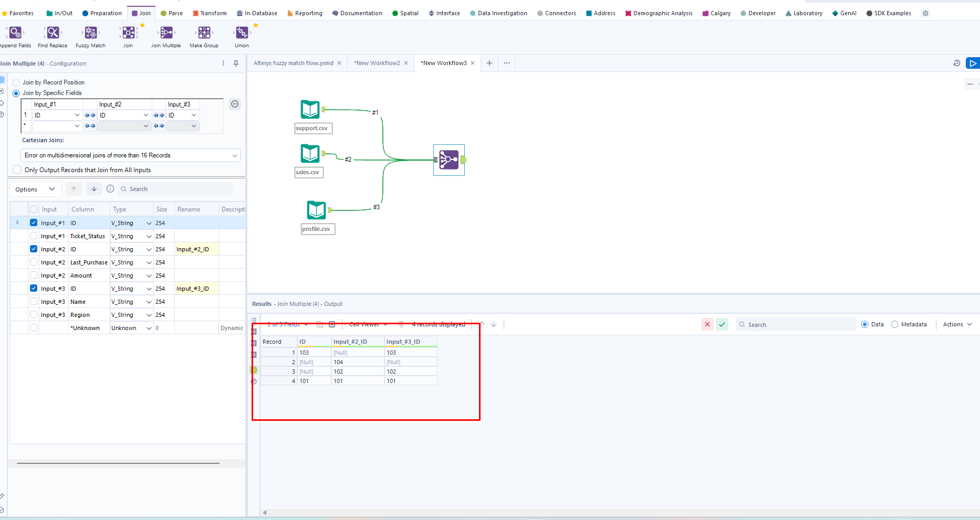
Task: Run the workflow with play button
Action: [x=973, y=63]
